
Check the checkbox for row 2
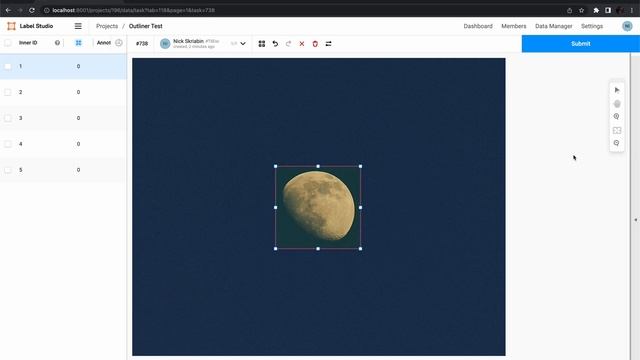coord(8,92)
